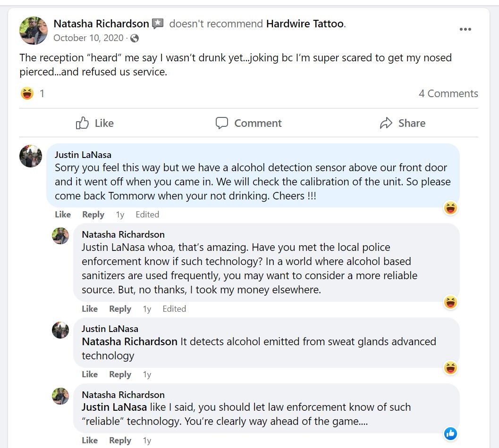The height and width of the screenshot is (448, 499).
Task: Reply to Justin's alcohol sensor comment
Action: (x=93, y=215)
